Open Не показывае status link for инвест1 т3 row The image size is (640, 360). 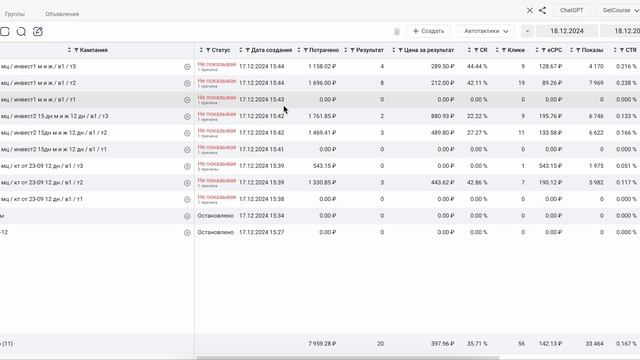[217, 64]
